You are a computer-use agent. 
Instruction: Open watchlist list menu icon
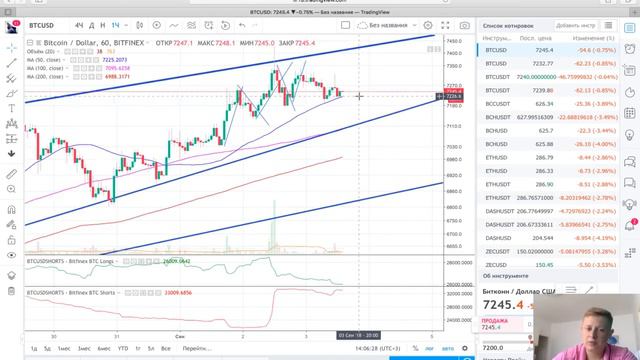coord(609,25)
